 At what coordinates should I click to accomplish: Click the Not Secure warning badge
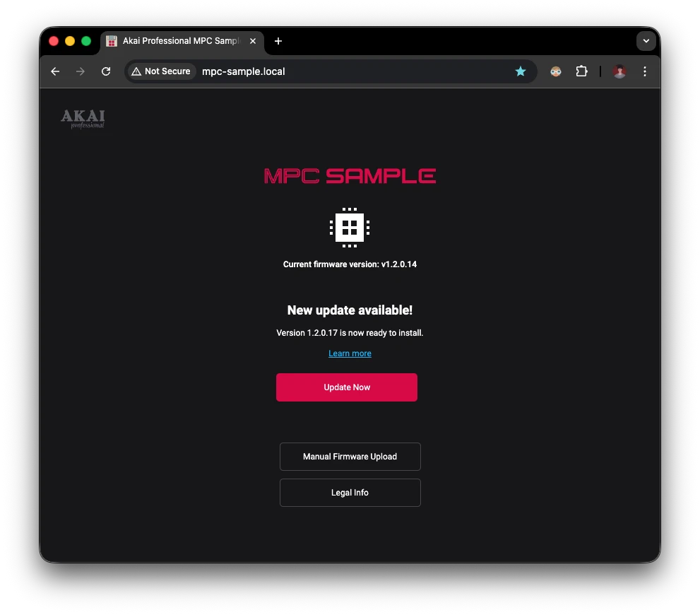coord(162,71)
